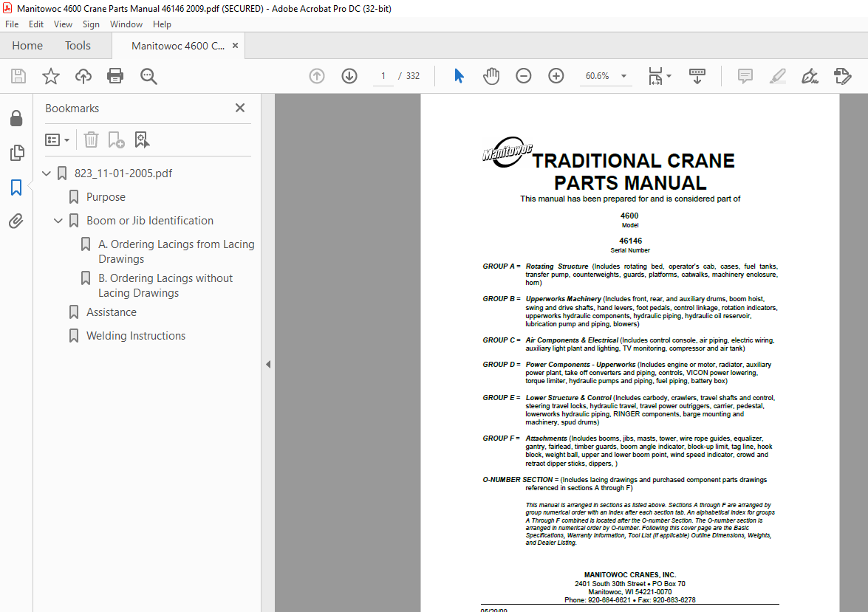The image size is (868, 612).
Task: Jump to the Welding Instructions bookmark
Action: click(x=136, y=336)
